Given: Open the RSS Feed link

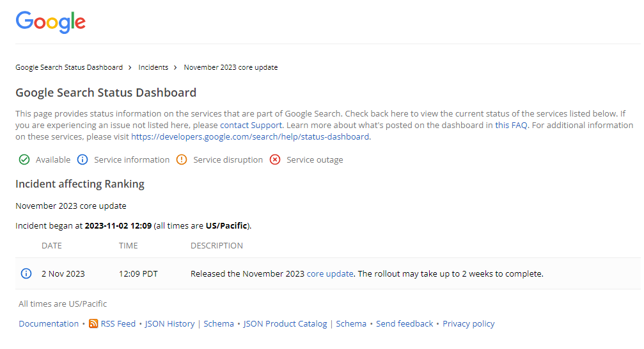Looking at the screenshot, I should (118, 323).
